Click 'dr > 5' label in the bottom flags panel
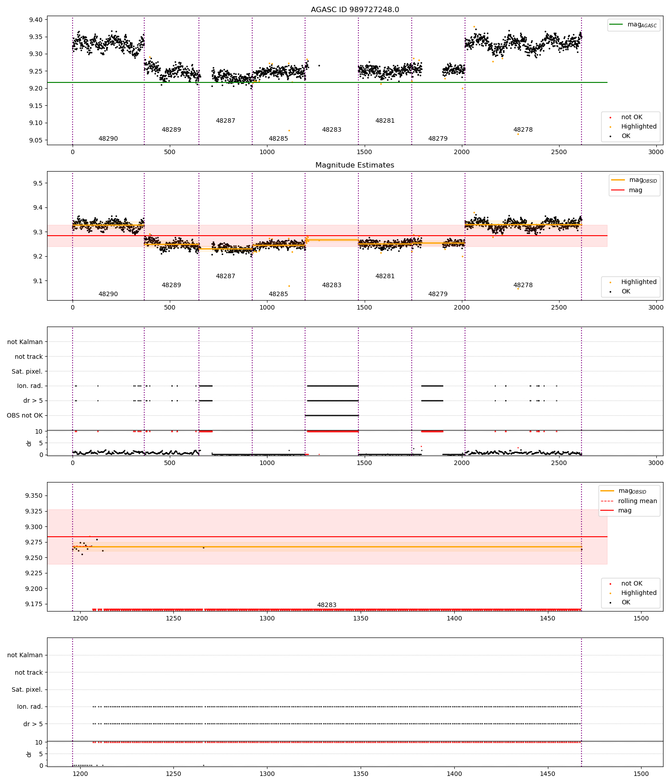This screenshot has width=672, height=784. pyautogui.click(x=33, y=724)
